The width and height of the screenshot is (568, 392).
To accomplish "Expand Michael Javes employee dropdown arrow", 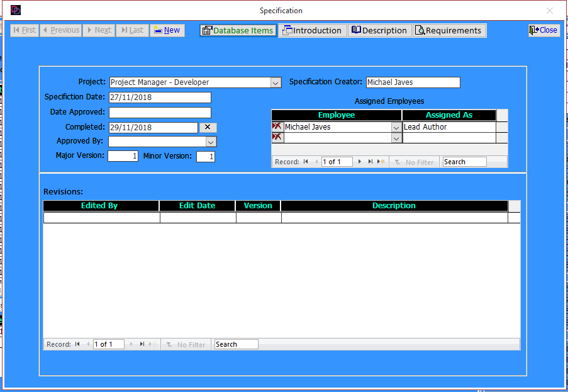I will [396, 127].
